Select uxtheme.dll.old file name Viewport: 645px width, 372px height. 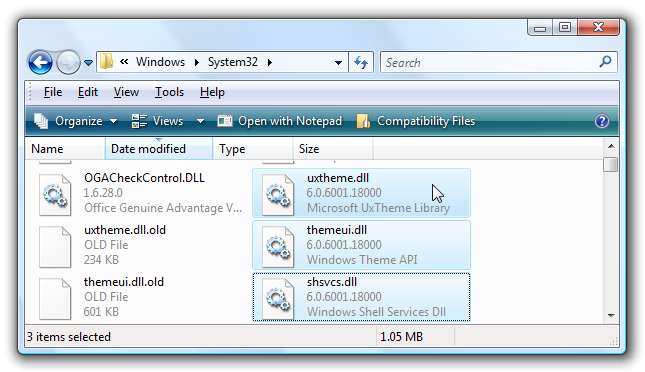pyautogui.click(x=125, y=230)
